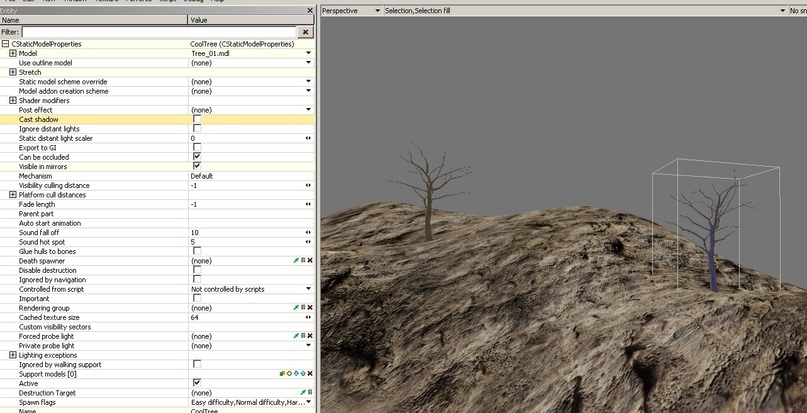The width and height of the screenshot is (807, 413).
Task: Open the Use outline model dropdown
Action: click(308, 63)
